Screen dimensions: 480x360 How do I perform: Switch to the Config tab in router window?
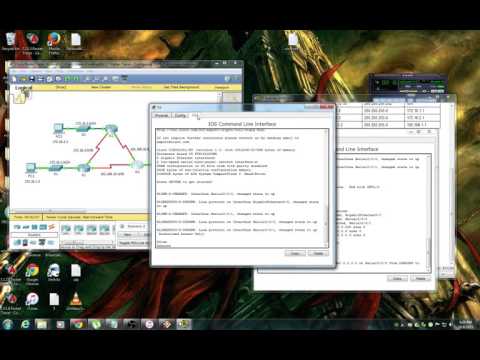coord(180,116)
